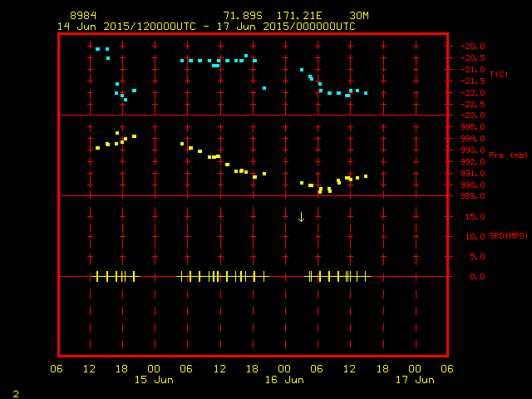Click the -20.0 temperature tick label
The image size is (532, 399).
(473, 47)
